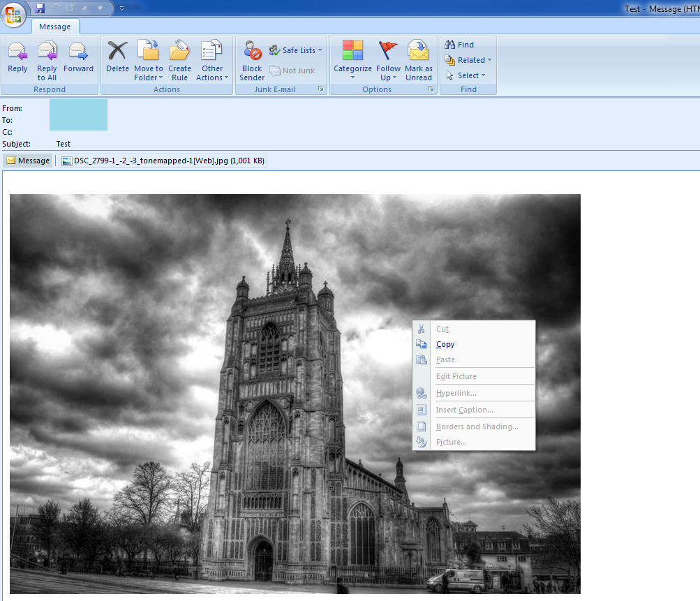Expand the Related dropdown in Find group

pos(469,60)
